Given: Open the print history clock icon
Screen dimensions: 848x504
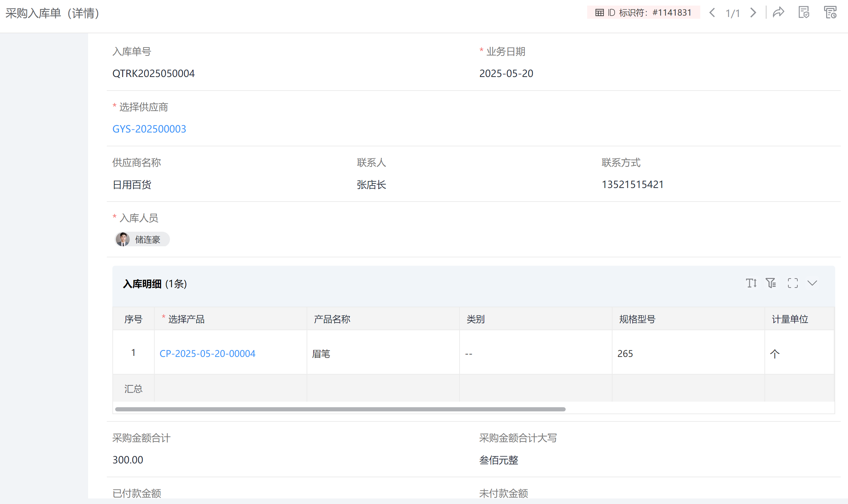Looking at the screenshot, I should click(830, 13).
